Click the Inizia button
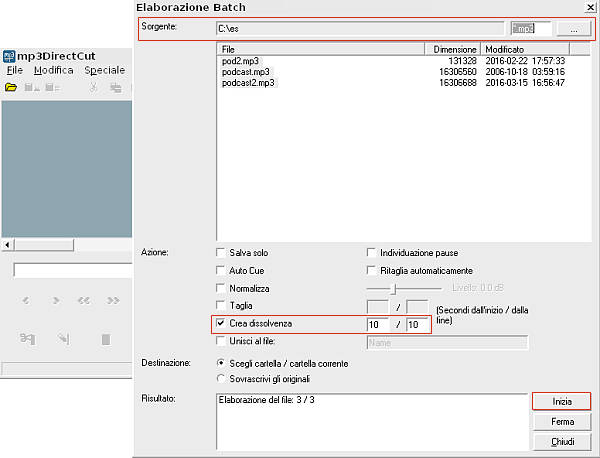This screenshot has height=458, width=600. click(x=562, y=401)
